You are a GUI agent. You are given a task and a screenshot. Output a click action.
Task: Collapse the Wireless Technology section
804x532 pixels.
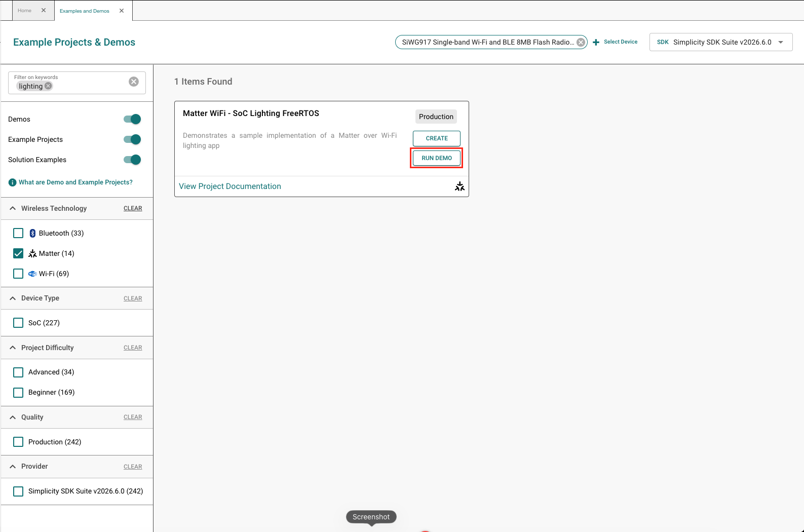pos(13,208)
